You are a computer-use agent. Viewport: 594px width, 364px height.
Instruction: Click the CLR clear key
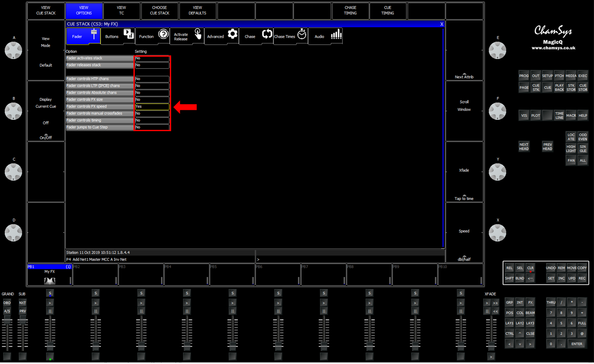(530, 268)
